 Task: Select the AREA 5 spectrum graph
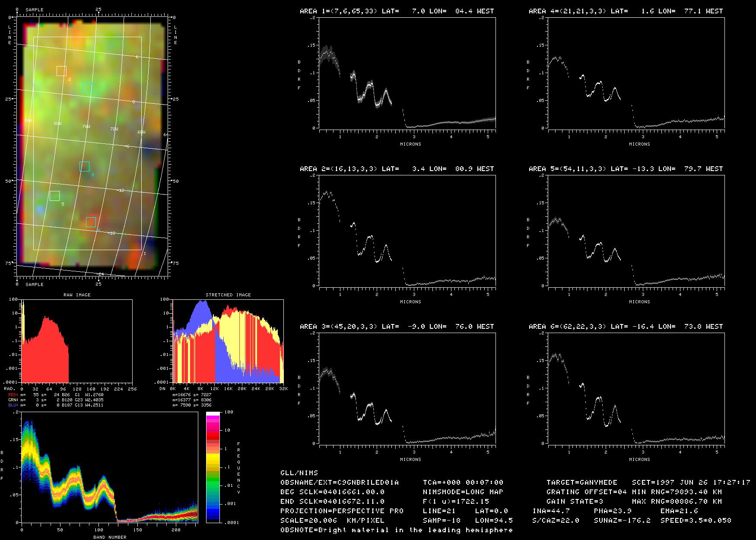tap(636, 231)
